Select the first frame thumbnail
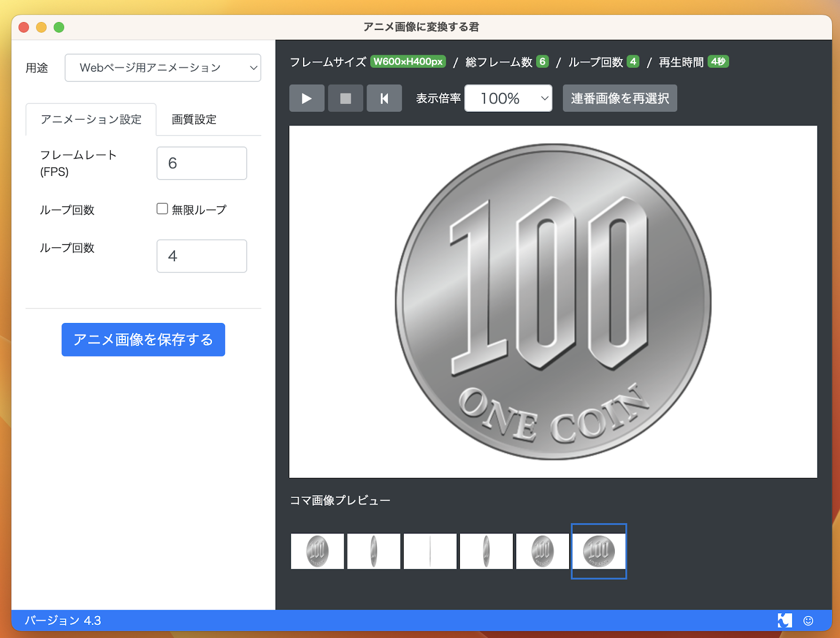Viewport: 840px width, 638px height. (x=317, y=551)
